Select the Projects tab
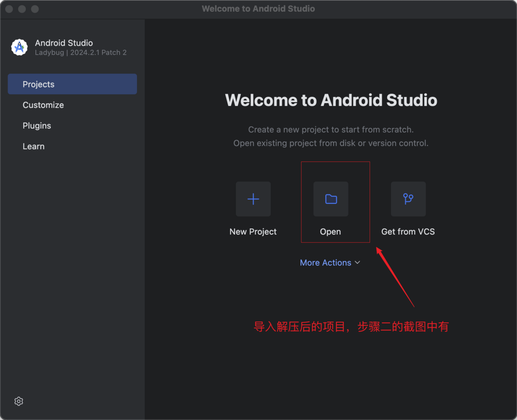 (72, 84)
